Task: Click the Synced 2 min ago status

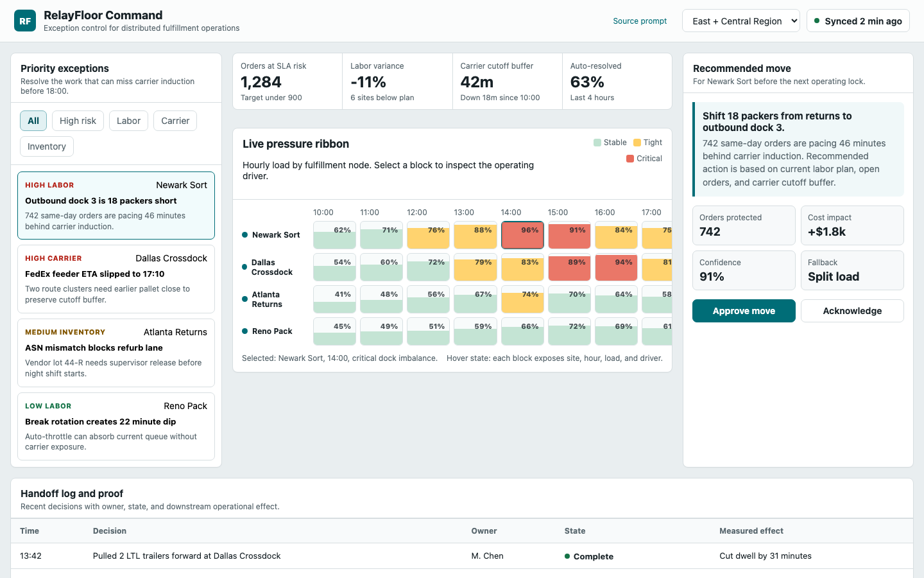Action: coord(858,21)
